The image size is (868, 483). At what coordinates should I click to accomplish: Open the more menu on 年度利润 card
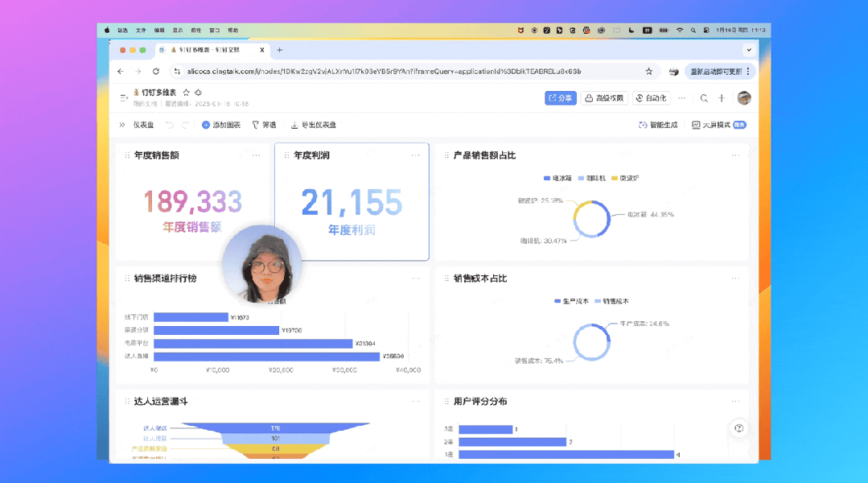[416, 155]
